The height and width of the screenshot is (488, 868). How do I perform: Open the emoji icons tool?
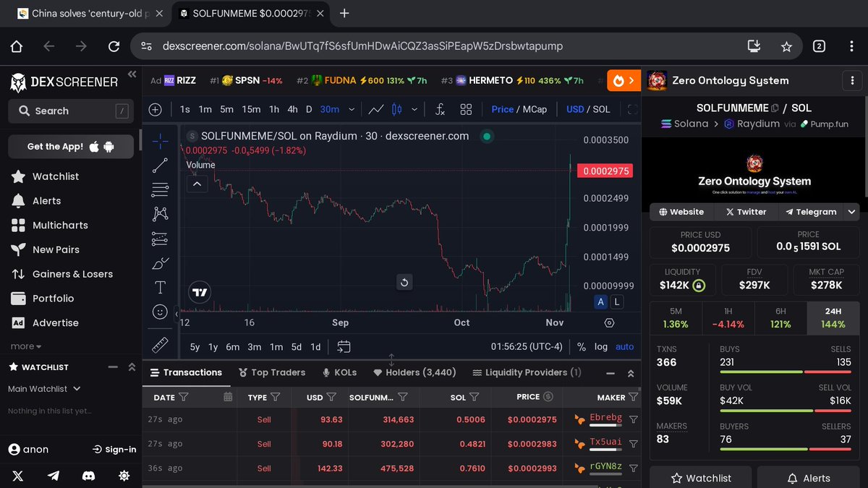click(x=160, y=312)
